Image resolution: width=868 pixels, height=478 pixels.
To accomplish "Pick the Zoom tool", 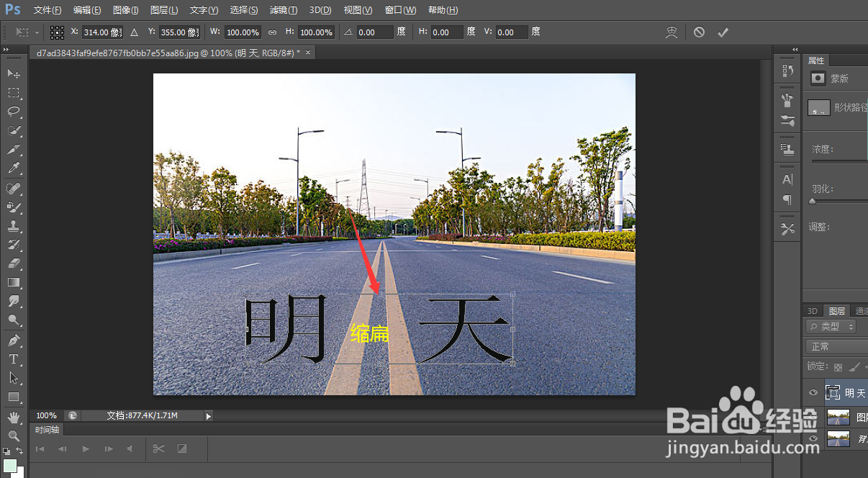I will click(13, 435).
